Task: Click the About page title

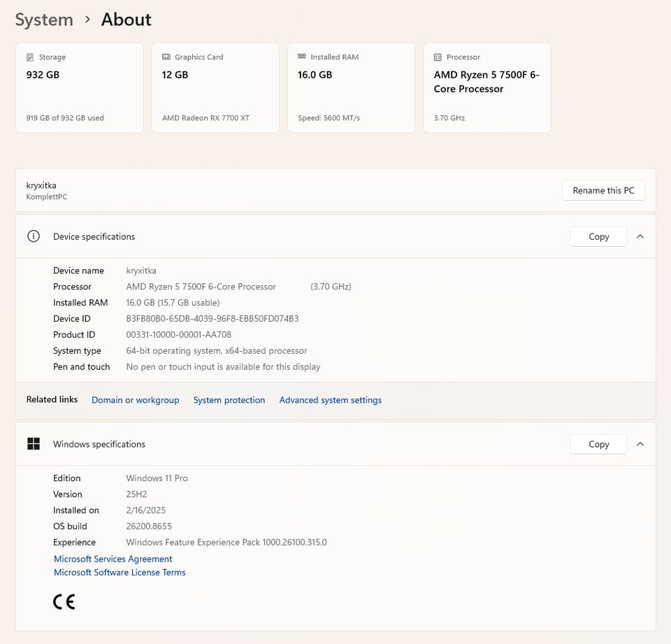Action: 127,20
